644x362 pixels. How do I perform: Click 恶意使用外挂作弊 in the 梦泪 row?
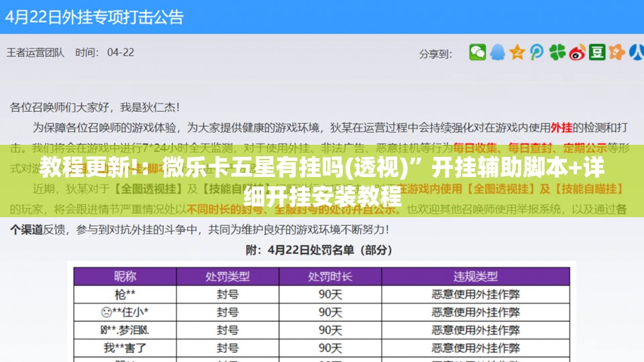point(476,330)
